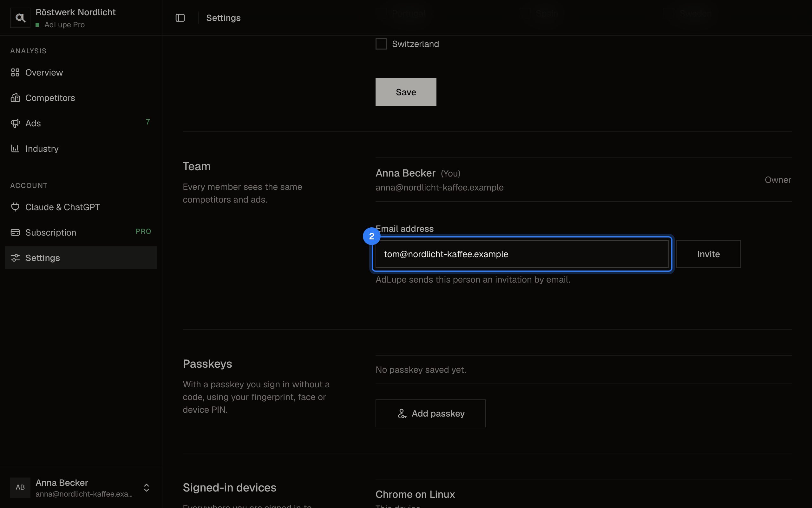
Task: Click the Signed-in devices heading
Action: click(230, 487)
